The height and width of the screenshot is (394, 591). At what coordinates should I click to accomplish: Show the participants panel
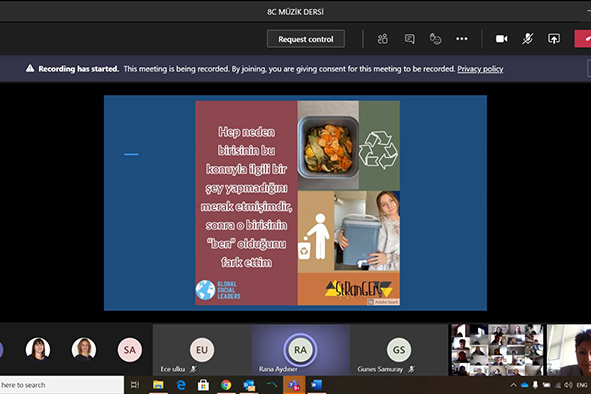coord(383,39)
